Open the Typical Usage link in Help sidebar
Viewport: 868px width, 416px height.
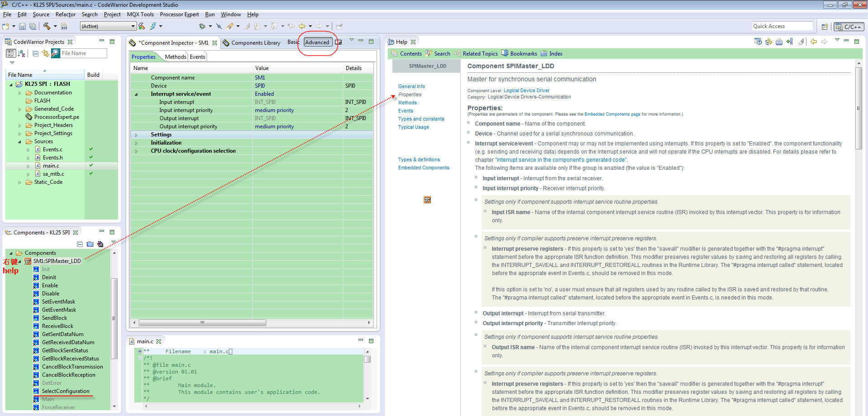pos(414,127)
